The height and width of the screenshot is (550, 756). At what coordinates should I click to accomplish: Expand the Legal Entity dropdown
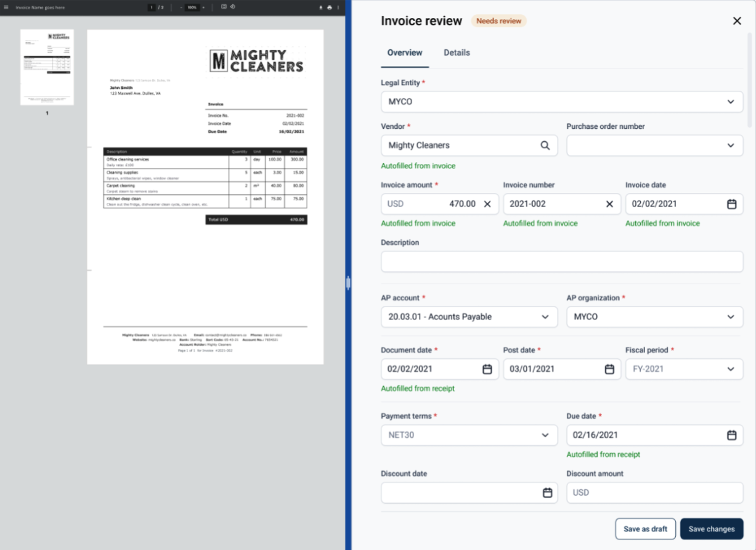(730, 102)
